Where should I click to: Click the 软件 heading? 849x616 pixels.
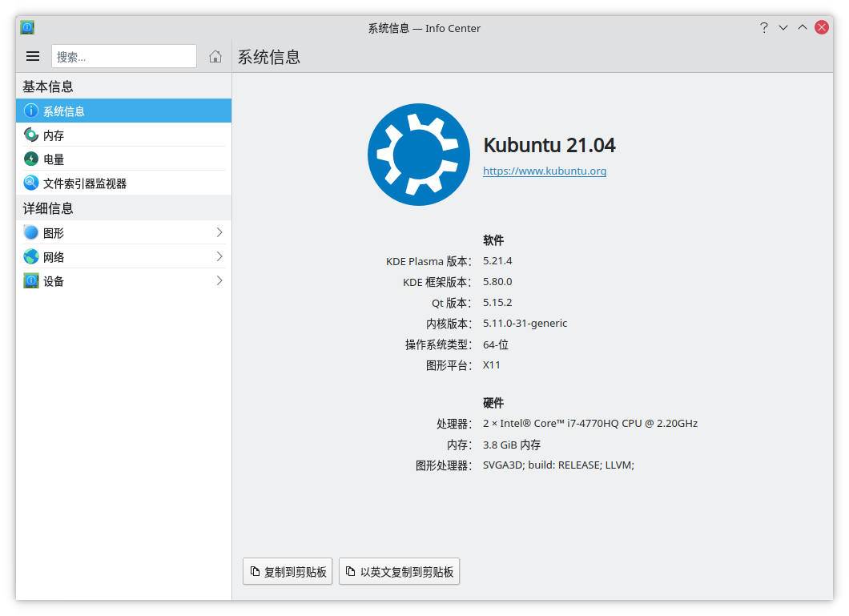click(493, 240)
